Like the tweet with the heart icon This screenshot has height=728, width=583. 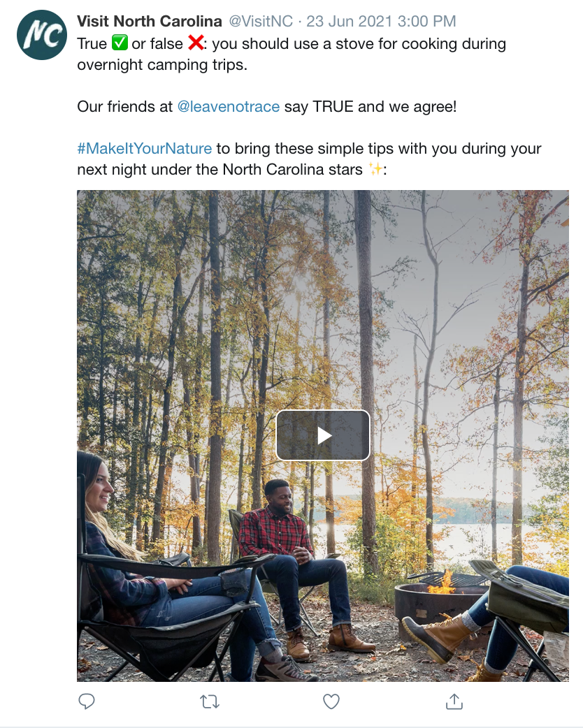point(331,701)
